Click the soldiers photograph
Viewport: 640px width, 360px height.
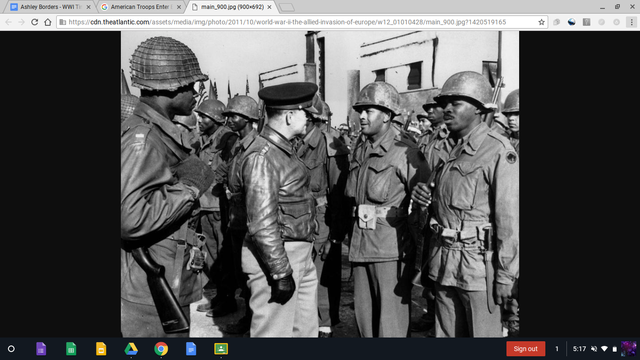point(320,184)
